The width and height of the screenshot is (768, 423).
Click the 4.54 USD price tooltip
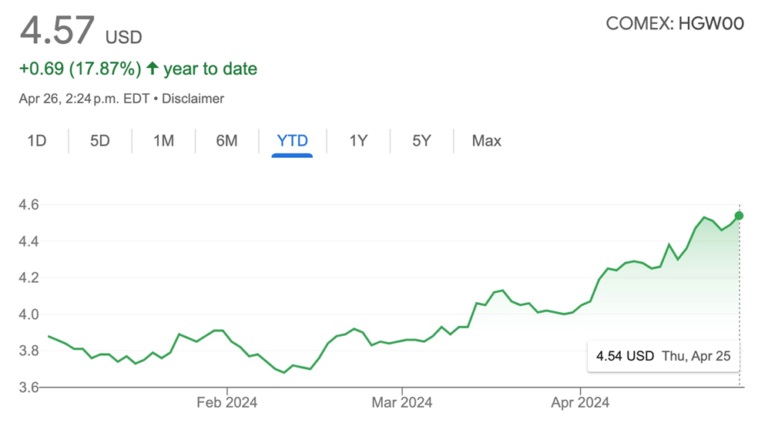(x=660, y=356)
